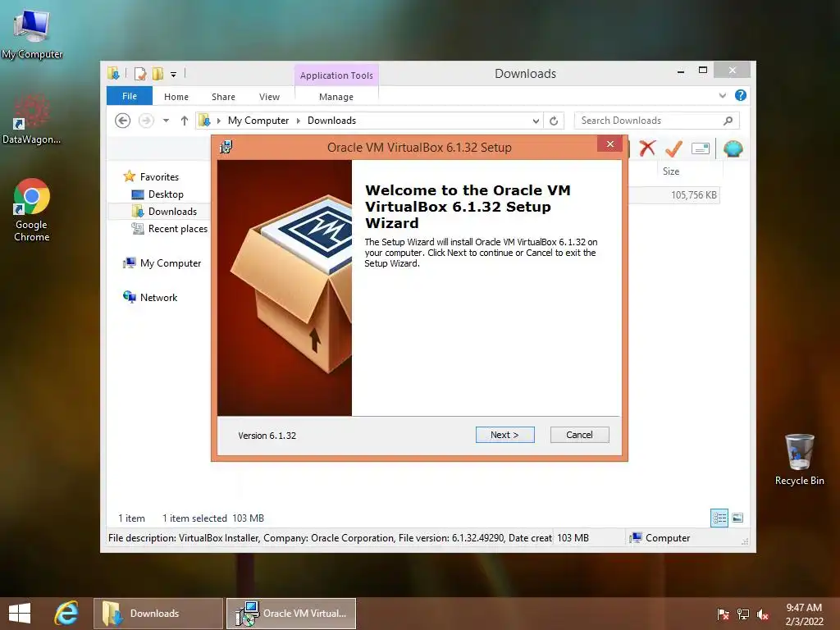Viewport: 840px width, 630px height.
Task: Switch to large icons view layout
Action: (737, 518)
